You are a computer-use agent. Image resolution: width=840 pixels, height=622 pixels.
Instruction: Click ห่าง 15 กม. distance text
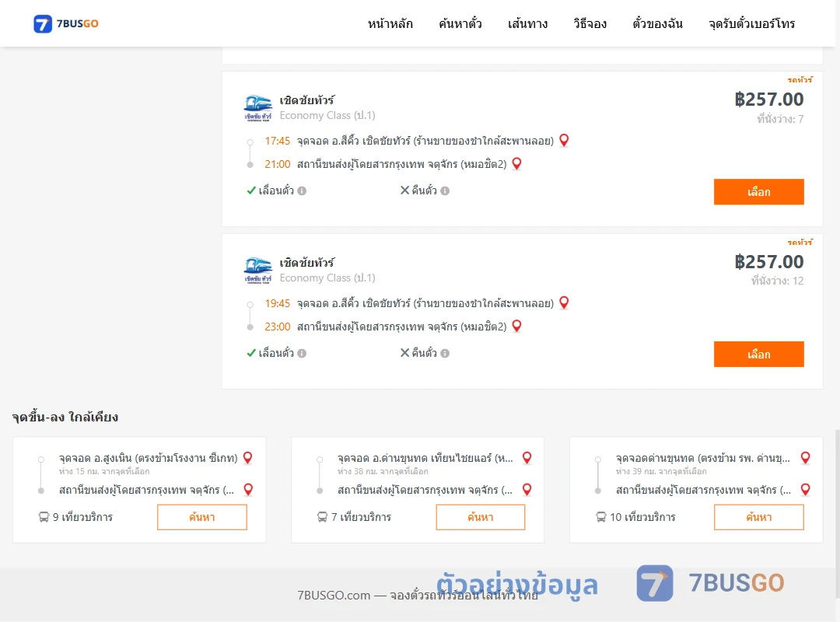(x=104, y=471)
